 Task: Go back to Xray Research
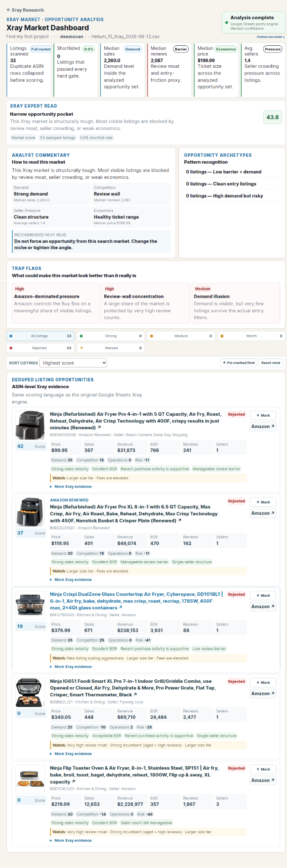[x=25, y=10]
